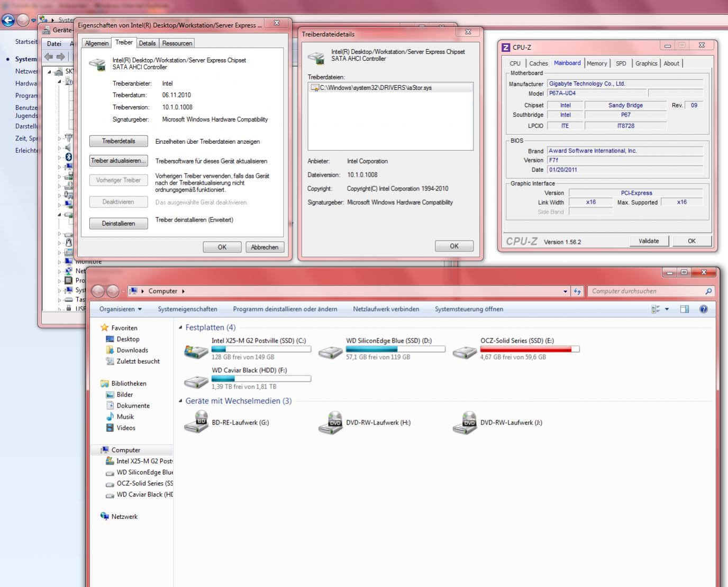Click the Explorer address refresh button
This screenshot has width=728, height=587.
(577, 291)
